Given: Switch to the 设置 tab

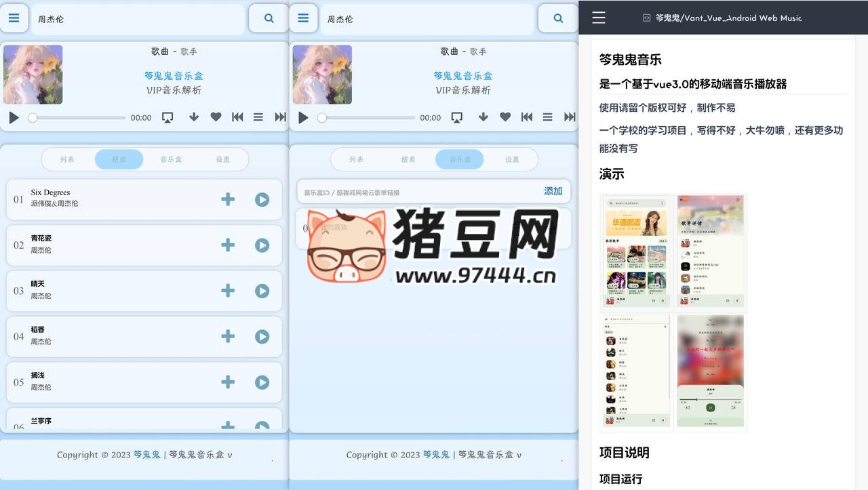Looking at the screenshot, I should click(x=224, y=159).
